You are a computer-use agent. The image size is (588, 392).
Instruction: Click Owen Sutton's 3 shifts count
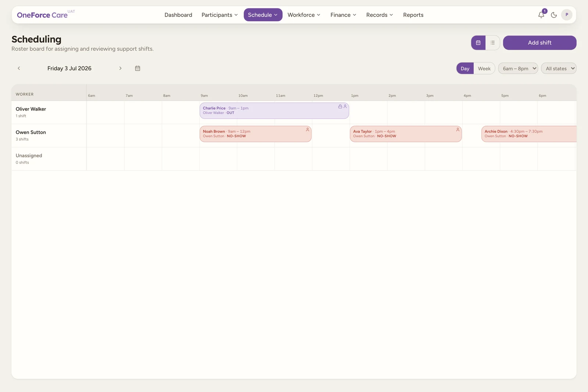[x=22, y=139]
